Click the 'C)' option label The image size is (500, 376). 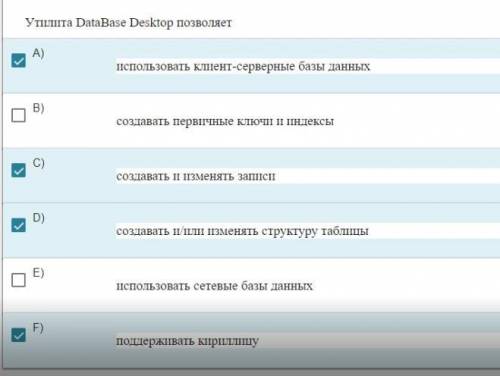pyautogui.click(x=38, y=163)
